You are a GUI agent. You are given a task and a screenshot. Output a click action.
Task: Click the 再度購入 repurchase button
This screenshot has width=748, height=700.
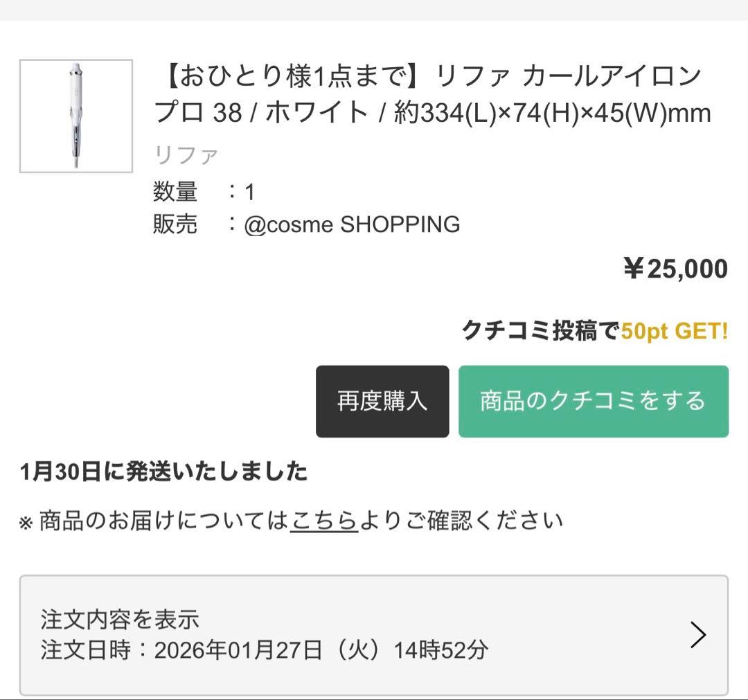pos(382,402)
